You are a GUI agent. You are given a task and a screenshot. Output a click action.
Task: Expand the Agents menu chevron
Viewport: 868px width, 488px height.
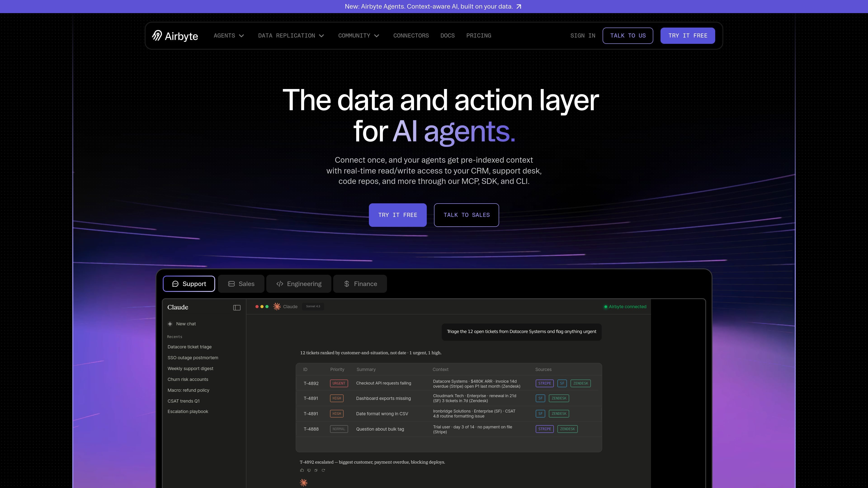(241, 36)
